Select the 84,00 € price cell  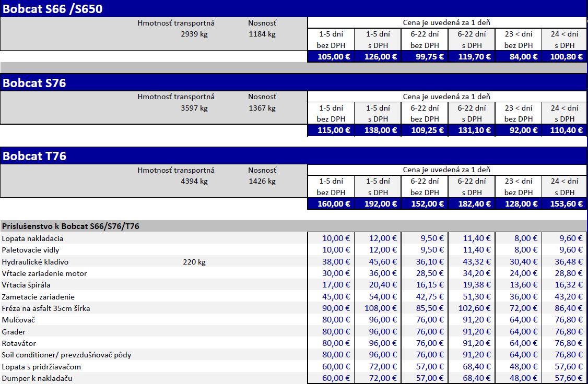(x=521, y=57)
